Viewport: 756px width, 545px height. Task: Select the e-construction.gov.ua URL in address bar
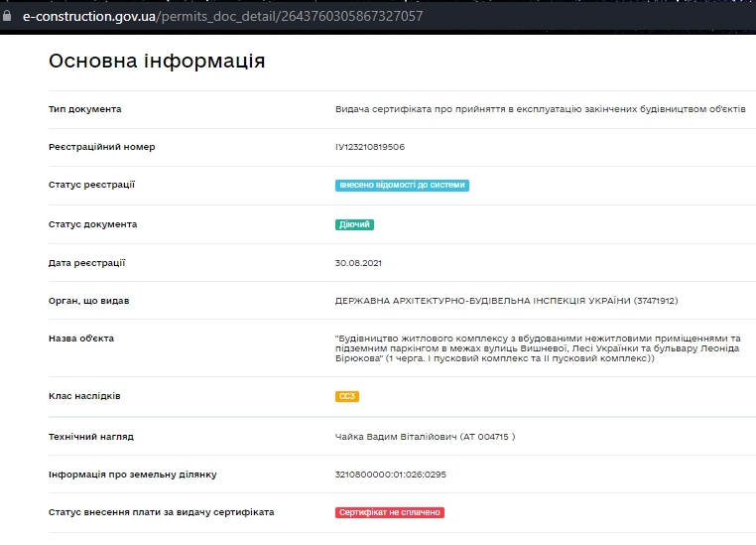223,17
